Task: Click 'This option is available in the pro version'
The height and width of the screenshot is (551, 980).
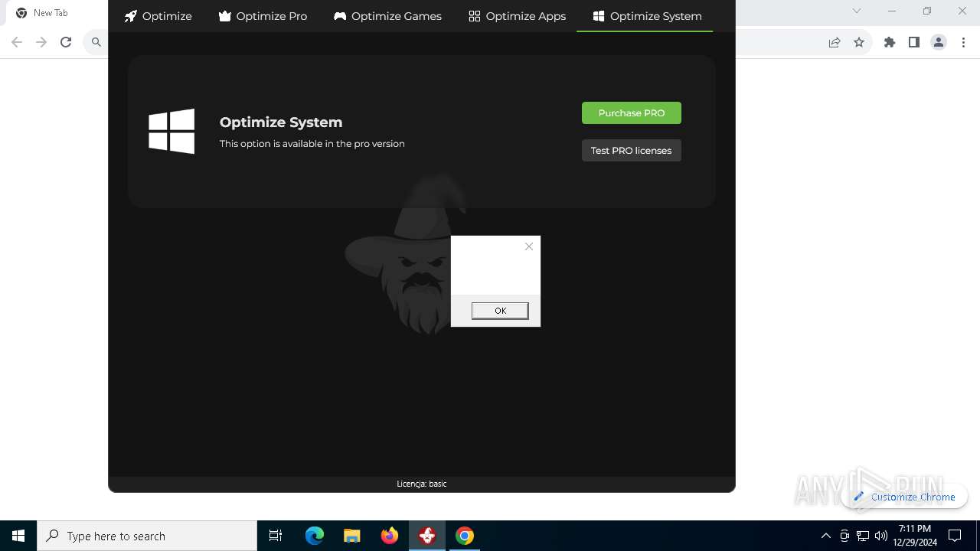Action: (312, 144)
